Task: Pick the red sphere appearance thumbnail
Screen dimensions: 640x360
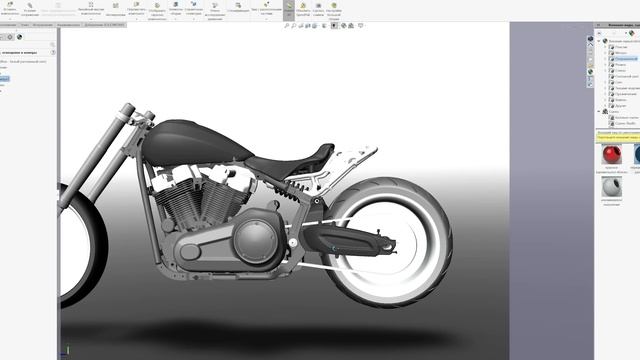Action: point(612,155)
